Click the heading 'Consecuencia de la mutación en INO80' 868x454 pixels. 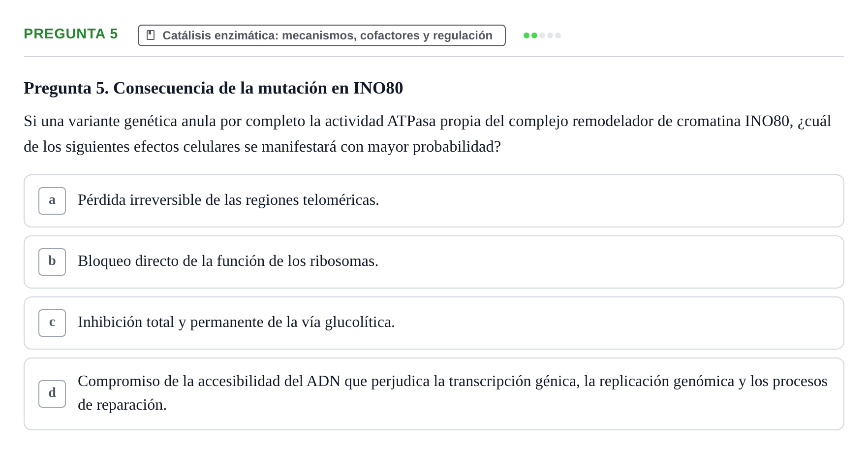(x=214, y=88)
